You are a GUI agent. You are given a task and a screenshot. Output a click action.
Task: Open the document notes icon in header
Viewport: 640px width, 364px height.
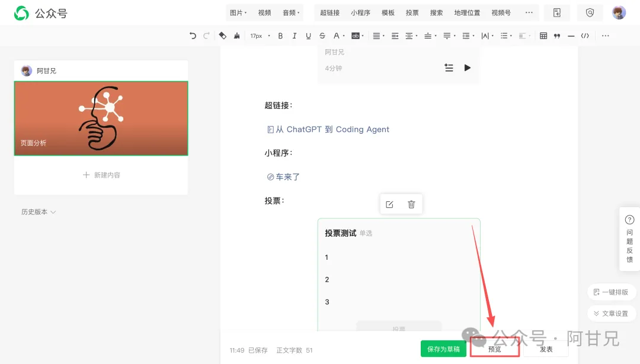pyautogui.click(x=557, y=12)
